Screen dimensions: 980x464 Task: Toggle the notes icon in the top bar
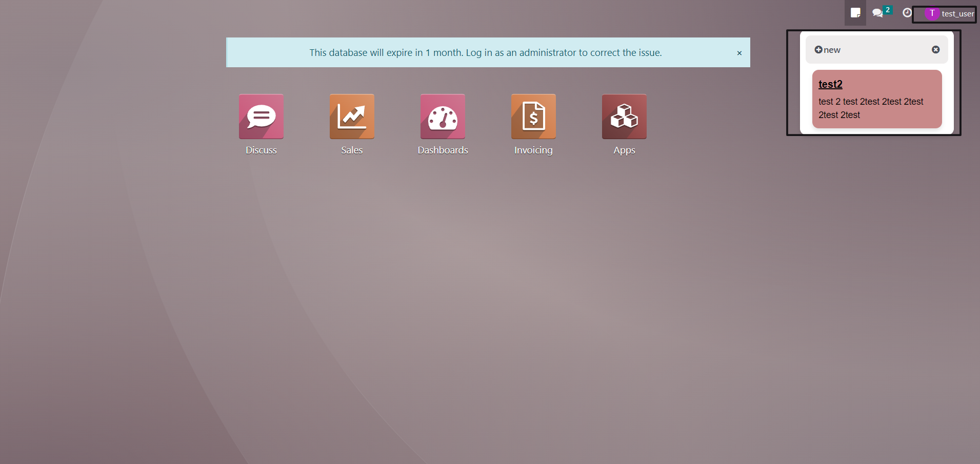855,13
